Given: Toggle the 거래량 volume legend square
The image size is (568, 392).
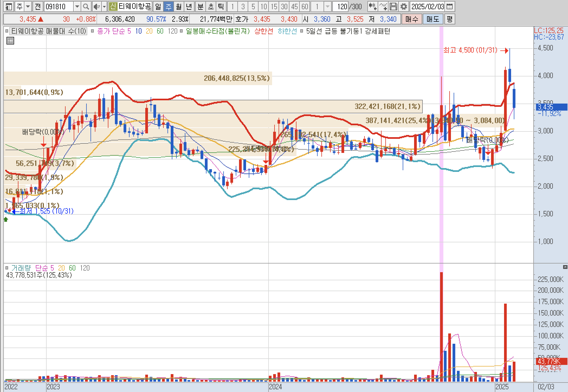Looking at the screenshot, I should pos(7,268).
